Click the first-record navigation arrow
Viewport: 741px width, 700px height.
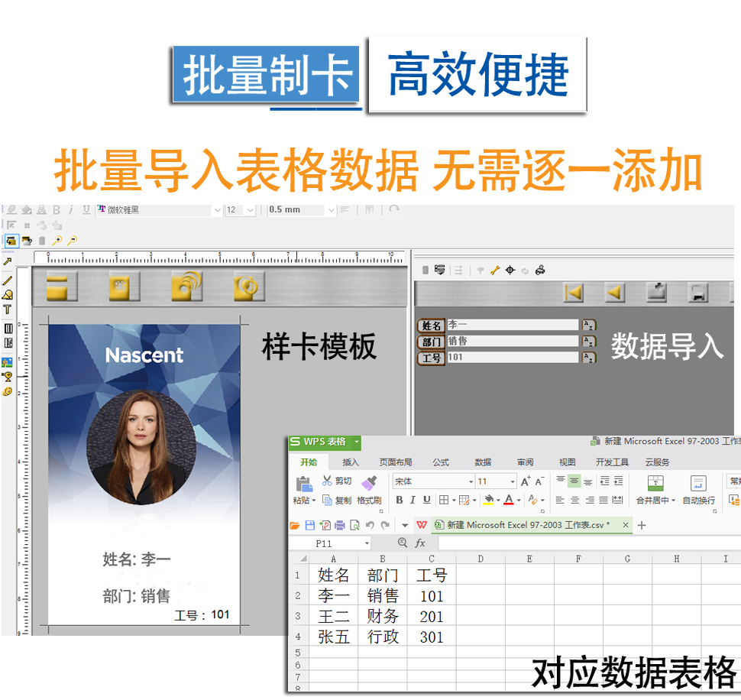click(x=573, y=292)
